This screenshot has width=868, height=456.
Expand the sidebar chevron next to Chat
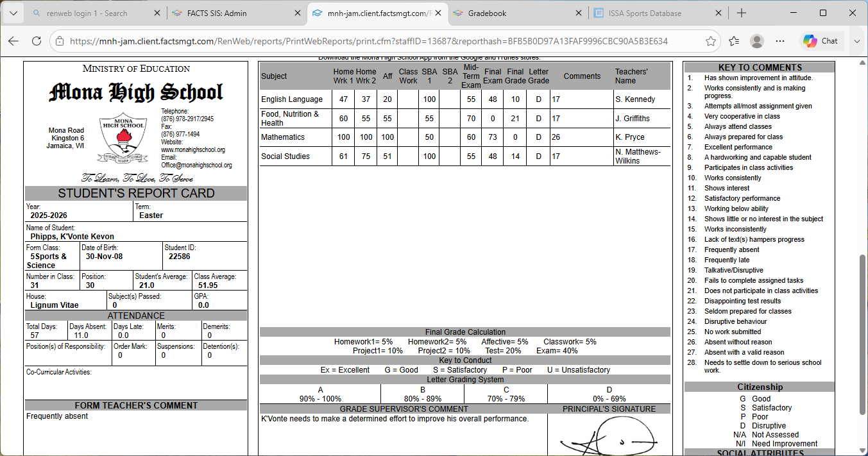point(856,41)
